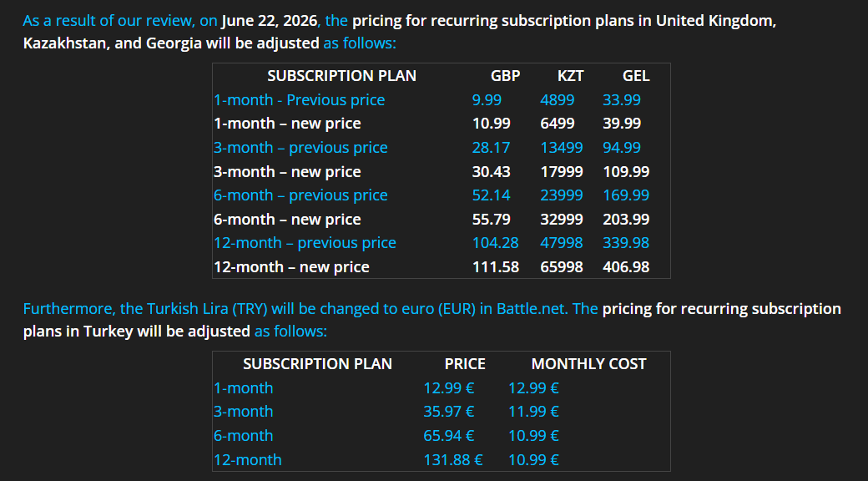Click the SUBSCRIPTION PLAN header in first table
Viewport: 868px width, 481px height.
pyautogui.click(x=341, y=76)
